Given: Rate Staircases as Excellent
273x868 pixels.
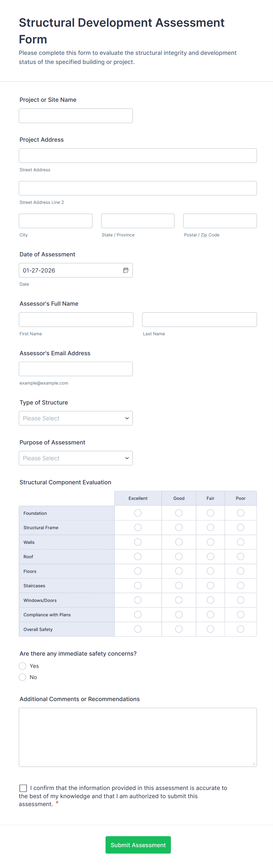Looking at the screenshot, I should (x=138, y=585).
